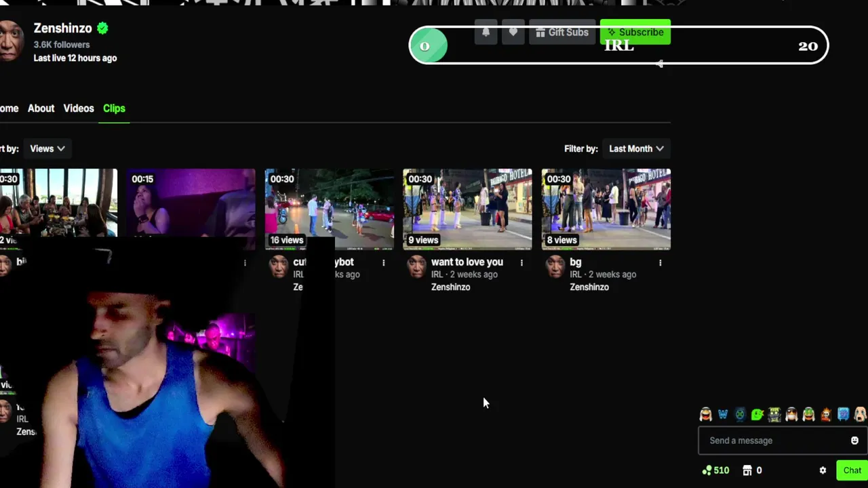The image size is (868, 488).
Task: Open options menu for 'want to love you' clip
Action: coord(521,262)
